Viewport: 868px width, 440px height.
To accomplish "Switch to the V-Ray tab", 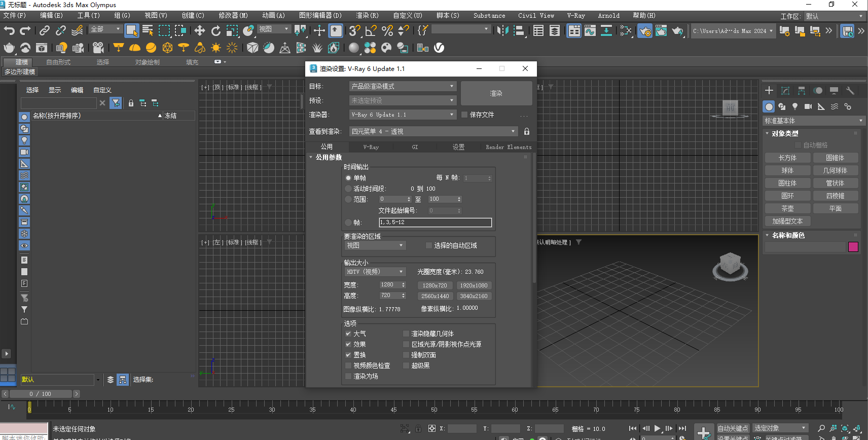I will [x=371, y=147].
